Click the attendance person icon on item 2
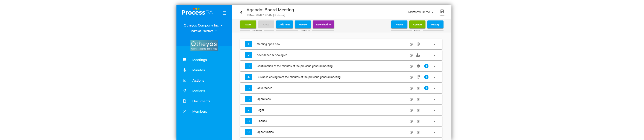Viewport: 644px width, 140px height. pyautogui.click(x=418, y=55)
